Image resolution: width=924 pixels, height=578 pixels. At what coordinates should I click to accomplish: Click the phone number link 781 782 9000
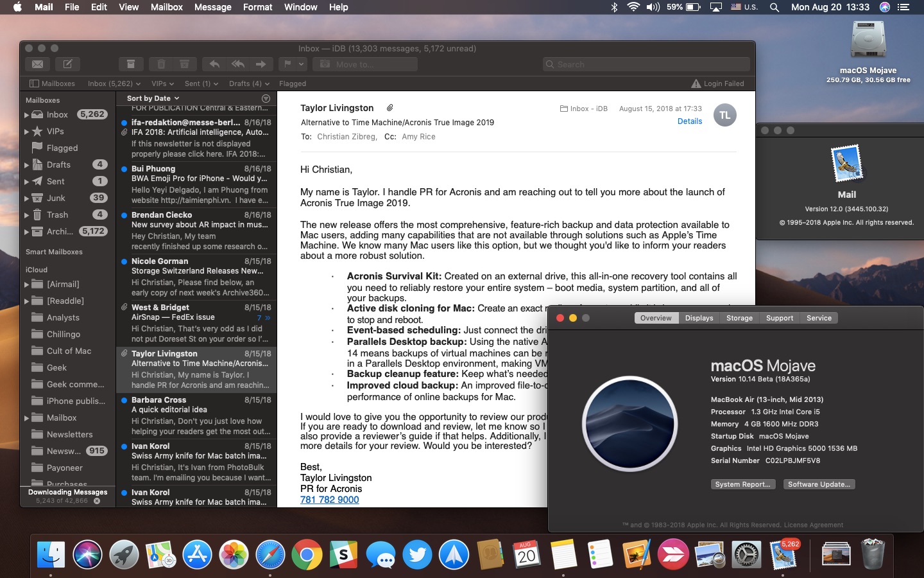pos(329,500)
